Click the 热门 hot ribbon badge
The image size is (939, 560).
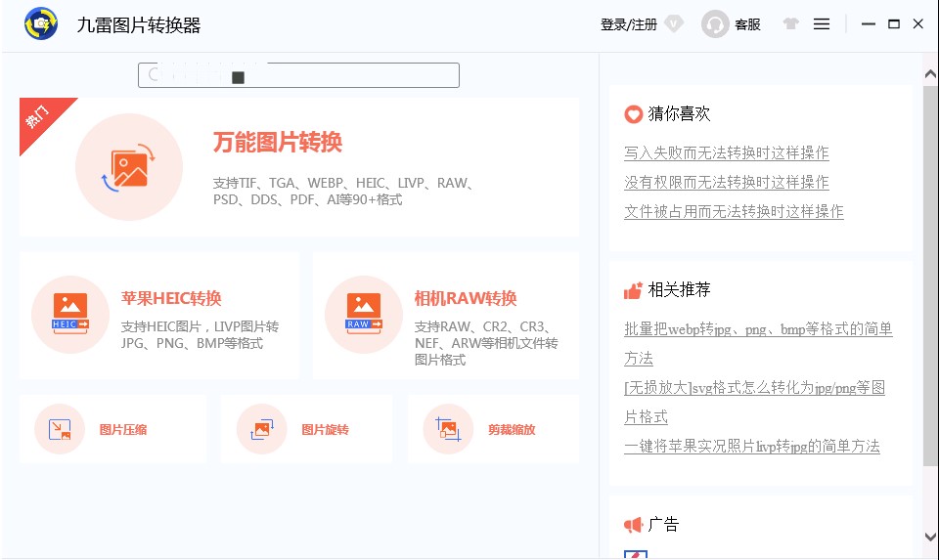point(39,118)
